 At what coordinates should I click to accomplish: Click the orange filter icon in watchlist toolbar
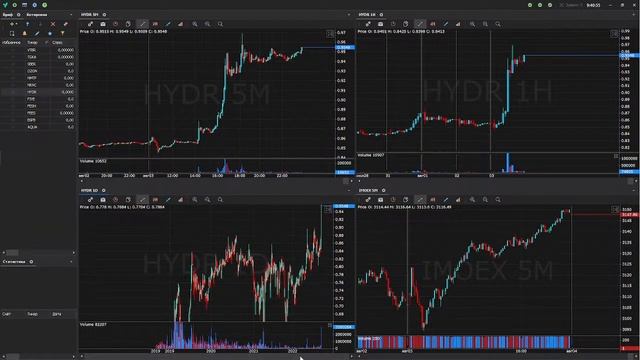(62, 33)
